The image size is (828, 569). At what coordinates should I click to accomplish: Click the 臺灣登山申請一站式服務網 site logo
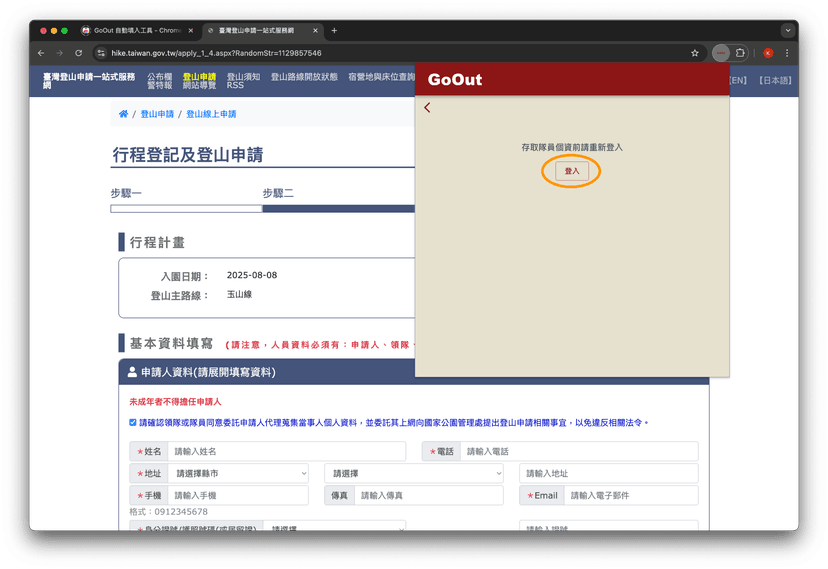[x=89, y=81]
